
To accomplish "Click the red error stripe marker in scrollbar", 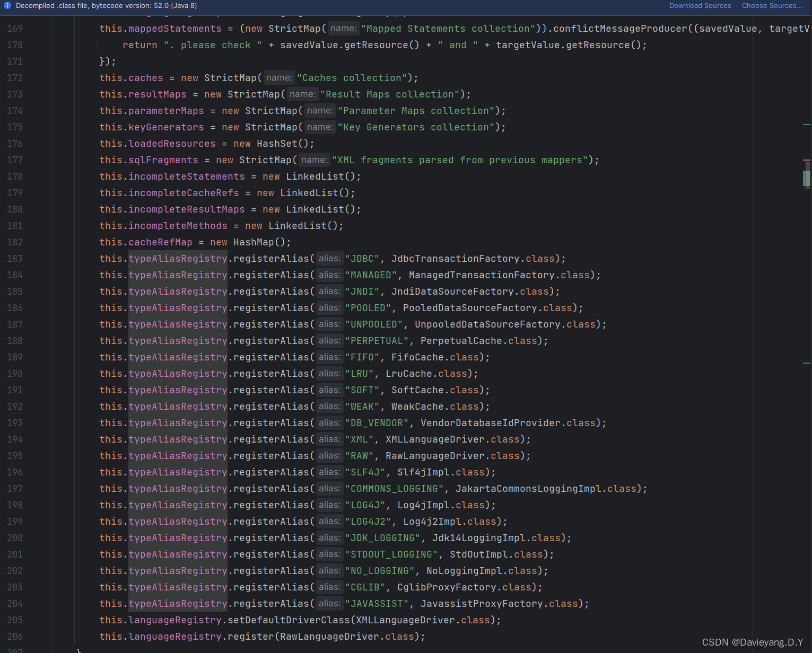I will (x=806, y=160).
